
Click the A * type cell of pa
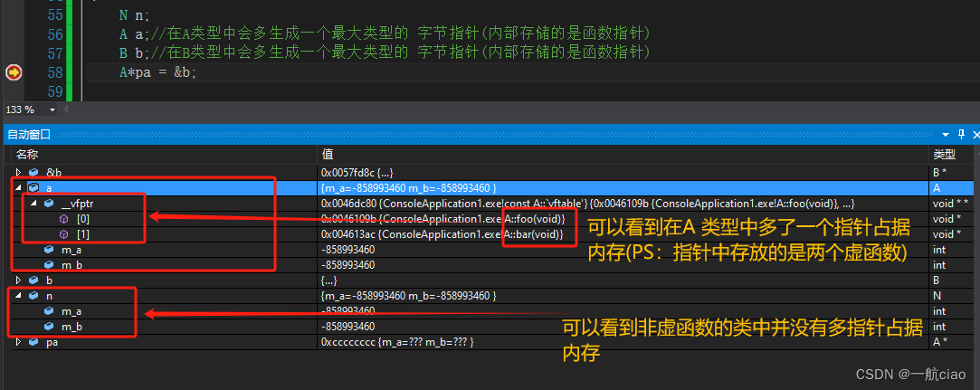940,342
